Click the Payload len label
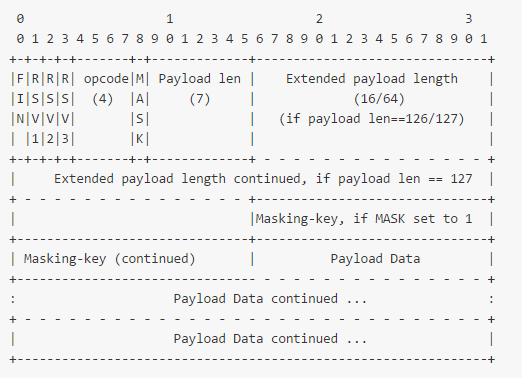 coord(199,79)
